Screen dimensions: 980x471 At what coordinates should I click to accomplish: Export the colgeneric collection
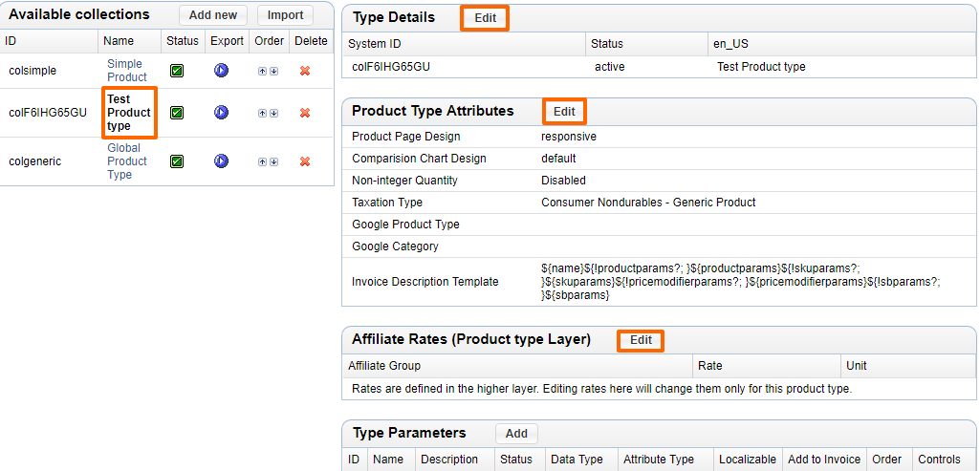[x=221, y=161]
